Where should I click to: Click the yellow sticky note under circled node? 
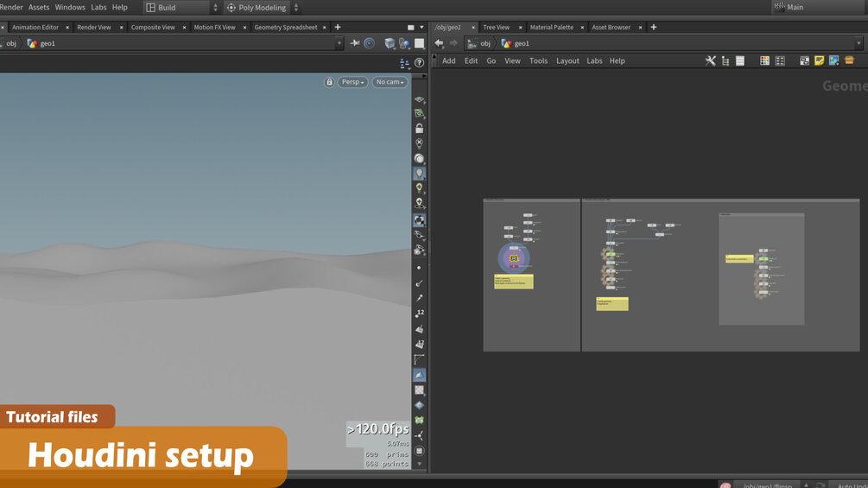click(514, 282)
